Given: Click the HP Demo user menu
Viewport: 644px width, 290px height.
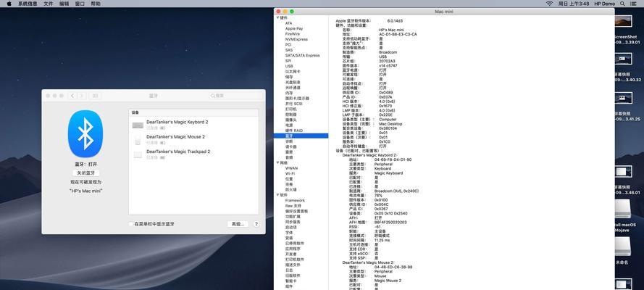Looking at the screenshot, I should pyautogui.click(x=605, y=4).
